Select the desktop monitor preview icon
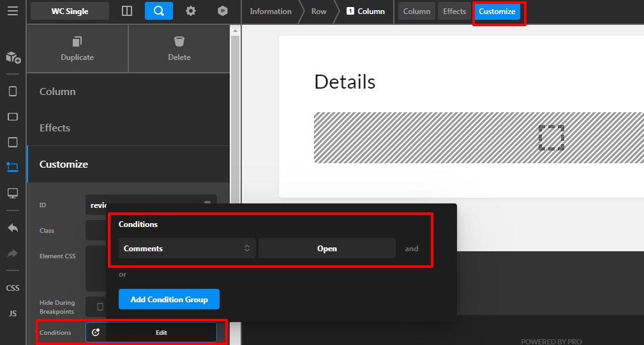The image size is (644, 345). click(13, 193)
